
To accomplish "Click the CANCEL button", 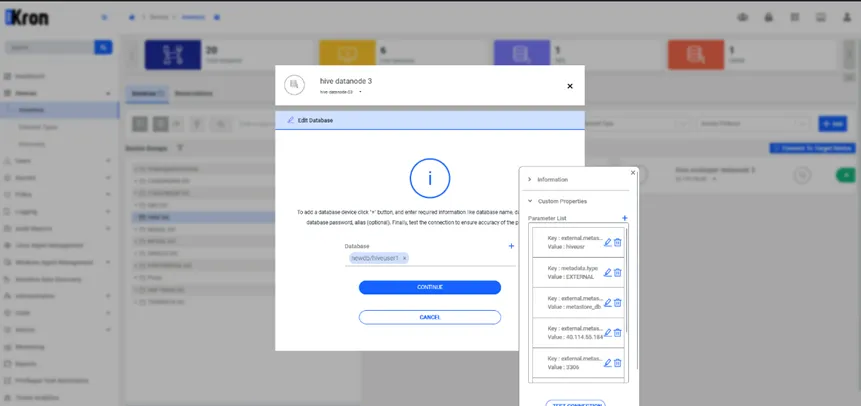I will pyautogui.click(x=430, y=317).
